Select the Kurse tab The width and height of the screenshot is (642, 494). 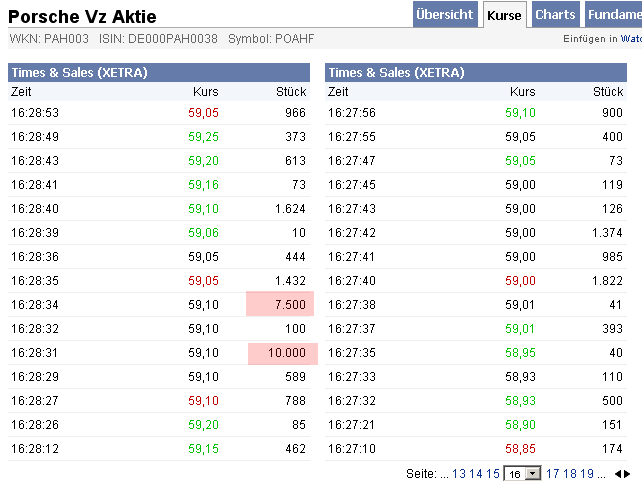tap(505, 15)
